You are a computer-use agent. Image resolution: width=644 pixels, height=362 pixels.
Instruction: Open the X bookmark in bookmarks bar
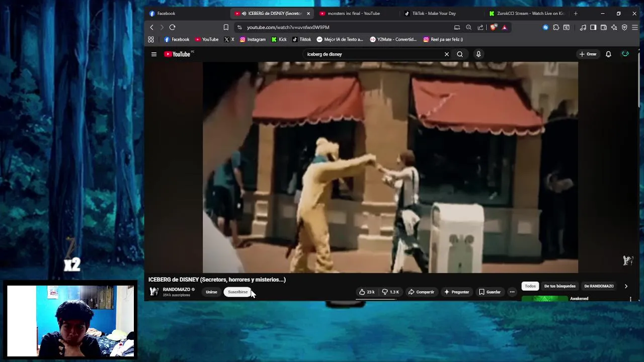[229, 39]
